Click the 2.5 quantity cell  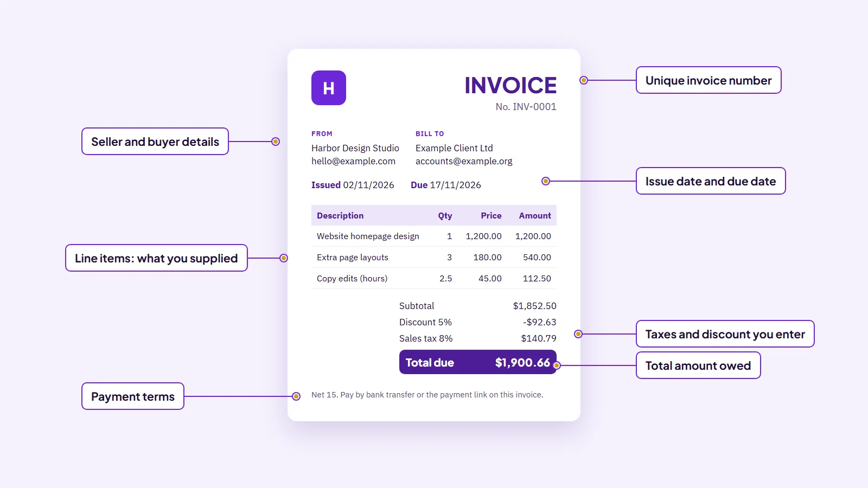click(x=445, y=279)
